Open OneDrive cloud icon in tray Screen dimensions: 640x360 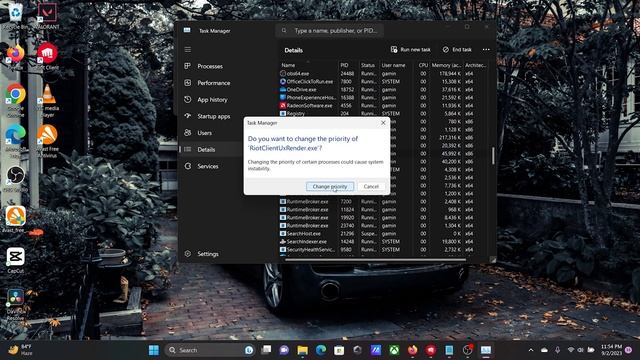pos(544,350)
